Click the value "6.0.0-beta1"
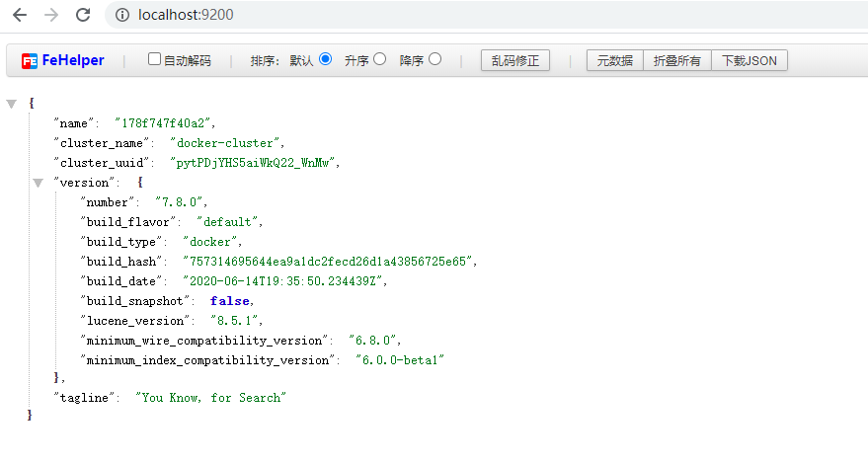 (x=400, y=360)
